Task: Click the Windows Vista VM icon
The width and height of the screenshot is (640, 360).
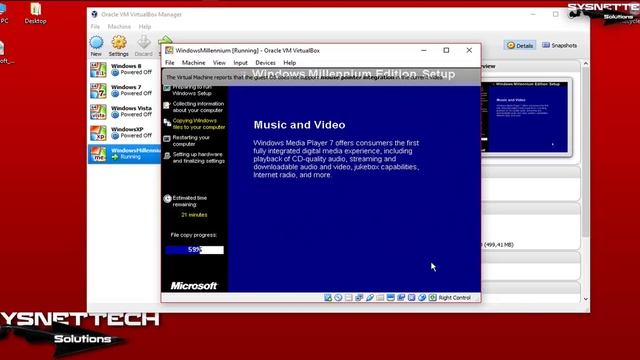Action: [x=98, y=111]
